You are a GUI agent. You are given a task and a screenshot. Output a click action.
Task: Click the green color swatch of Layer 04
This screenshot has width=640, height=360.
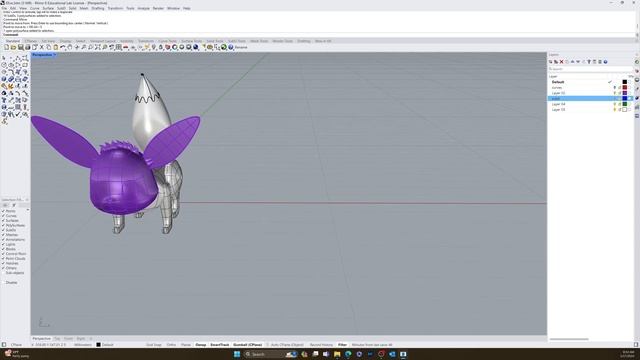coord(624,104)
